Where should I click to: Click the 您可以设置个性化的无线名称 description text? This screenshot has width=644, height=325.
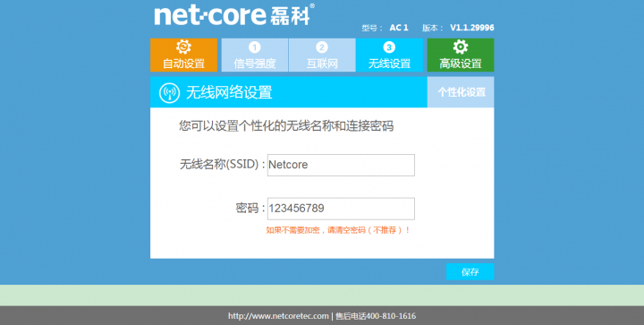(286, 125)
